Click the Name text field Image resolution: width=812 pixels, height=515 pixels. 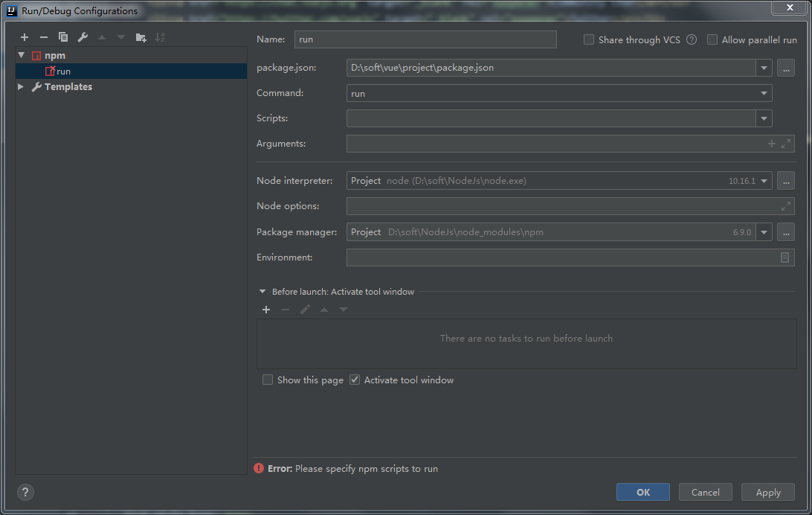(425, 39)
